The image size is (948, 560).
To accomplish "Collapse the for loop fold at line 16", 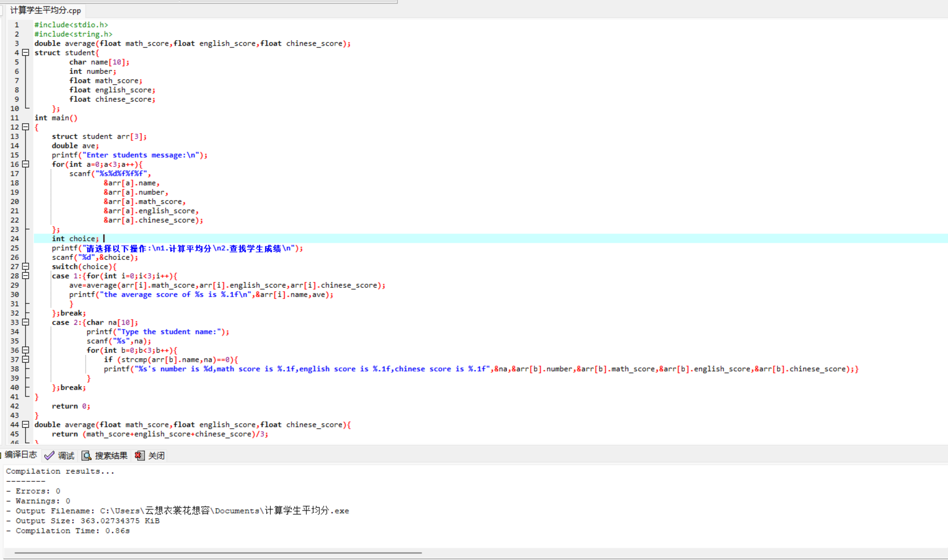I will 26,164.
